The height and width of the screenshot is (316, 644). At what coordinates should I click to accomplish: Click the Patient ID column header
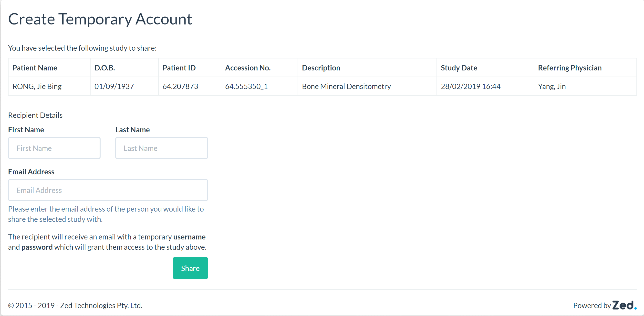tap(179, 68)
